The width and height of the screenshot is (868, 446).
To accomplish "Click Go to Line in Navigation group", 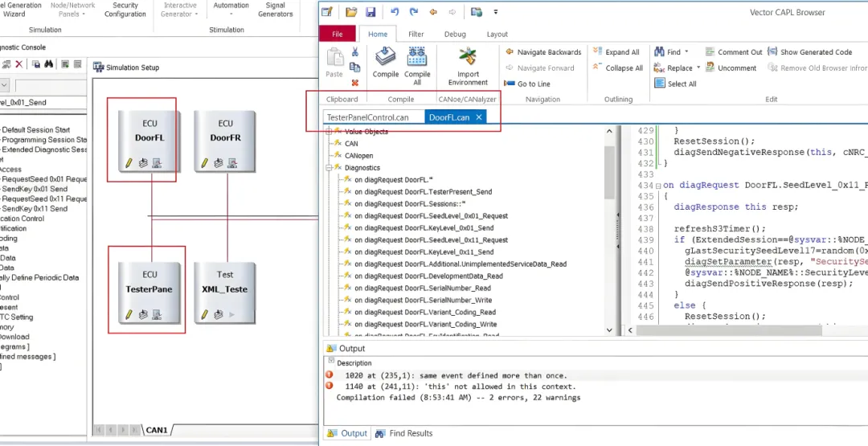I will 527,84.
